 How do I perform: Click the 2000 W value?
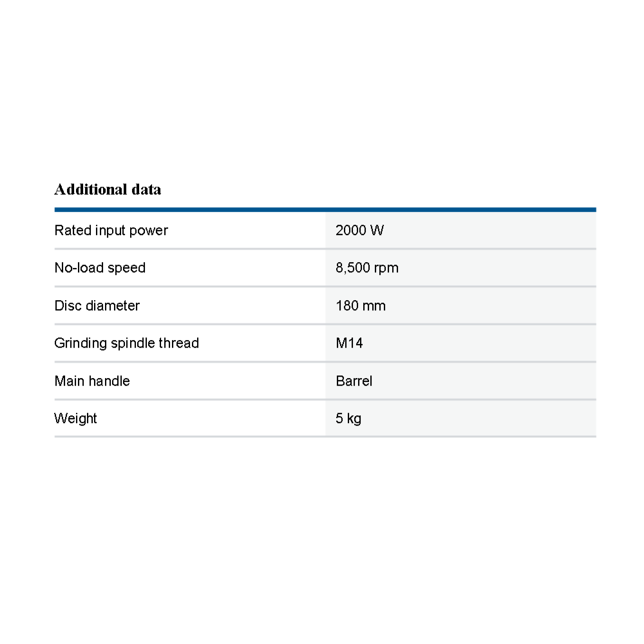pos(359,231)
